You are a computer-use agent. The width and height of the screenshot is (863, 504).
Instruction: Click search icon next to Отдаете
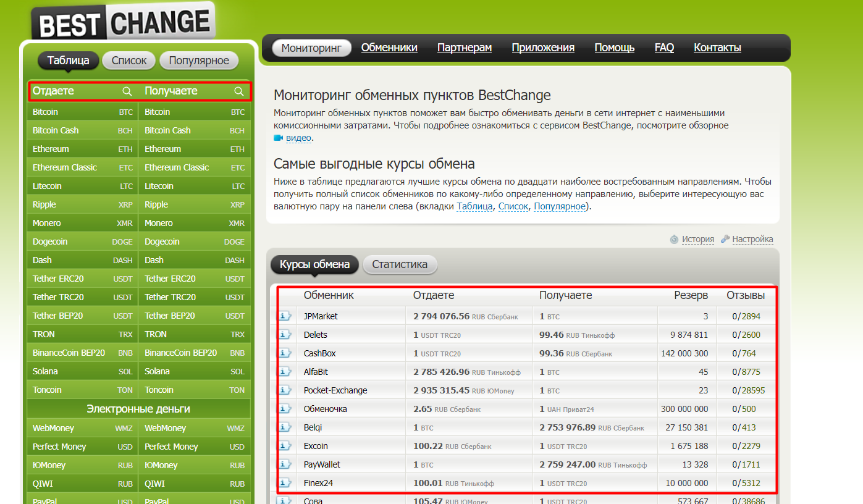click(x=127, y=91)
